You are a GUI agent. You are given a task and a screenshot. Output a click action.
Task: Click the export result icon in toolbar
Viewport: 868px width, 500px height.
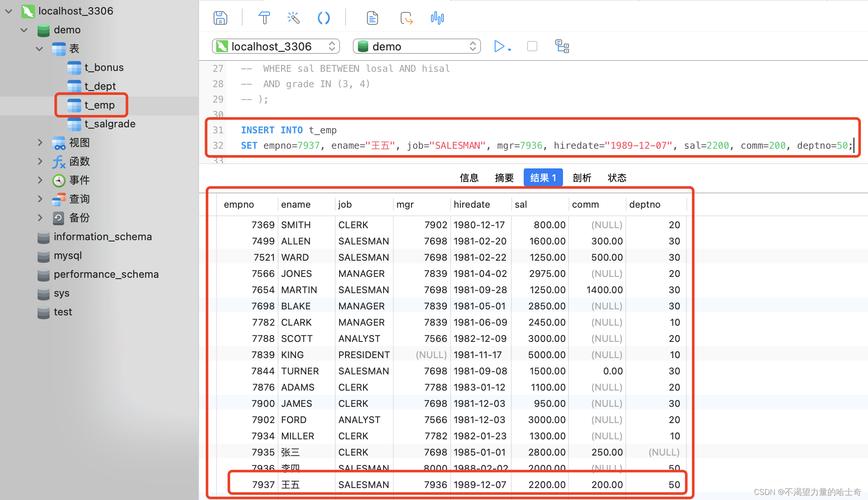tap(406, 18)
